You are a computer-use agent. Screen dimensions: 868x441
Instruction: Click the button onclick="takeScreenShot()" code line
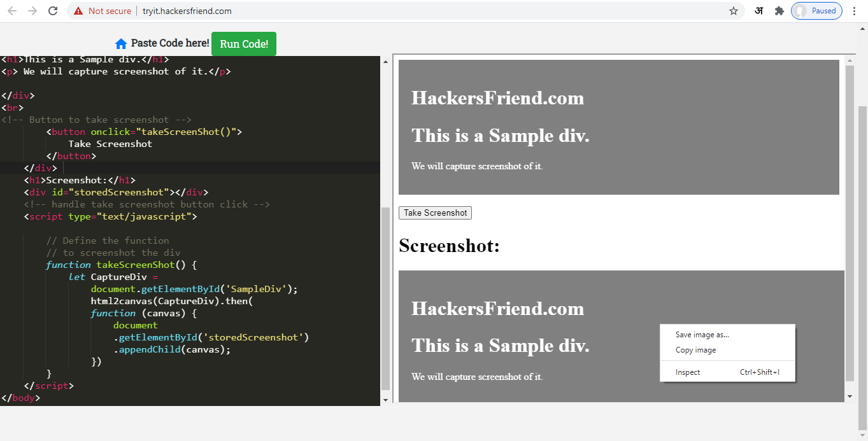point(144,132)
